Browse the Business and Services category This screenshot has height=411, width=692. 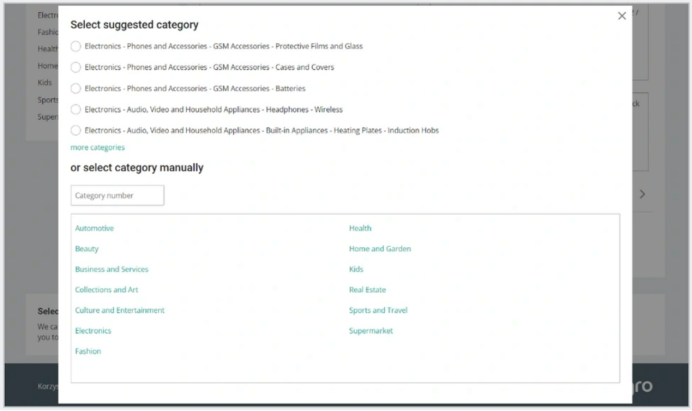pos(112,269)
